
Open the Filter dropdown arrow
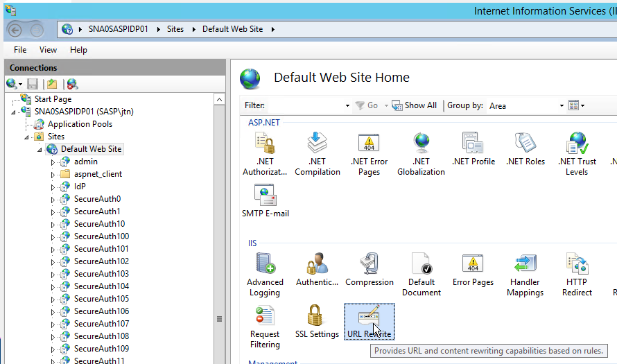tap(347, 105)
